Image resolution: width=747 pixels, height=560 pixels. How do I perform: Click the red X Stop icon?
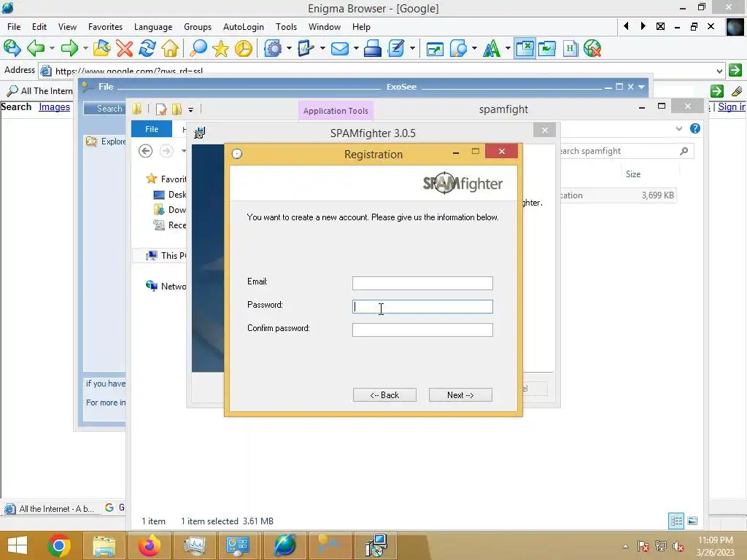tap(124, 48)
